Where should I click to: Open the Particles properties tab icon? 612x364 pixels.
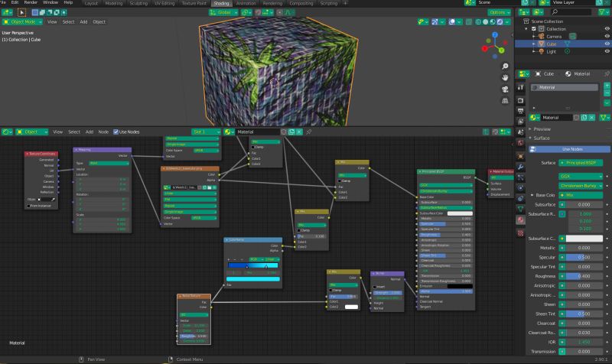(x=521, y=177)
